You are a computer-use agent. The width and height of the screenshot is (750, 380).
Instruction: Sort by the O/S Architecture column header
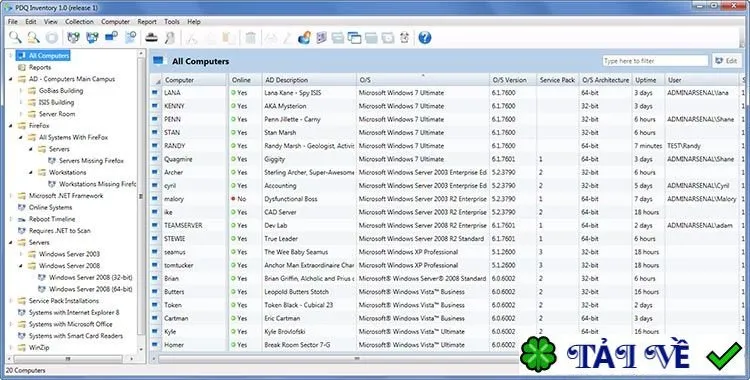(605, 80)
